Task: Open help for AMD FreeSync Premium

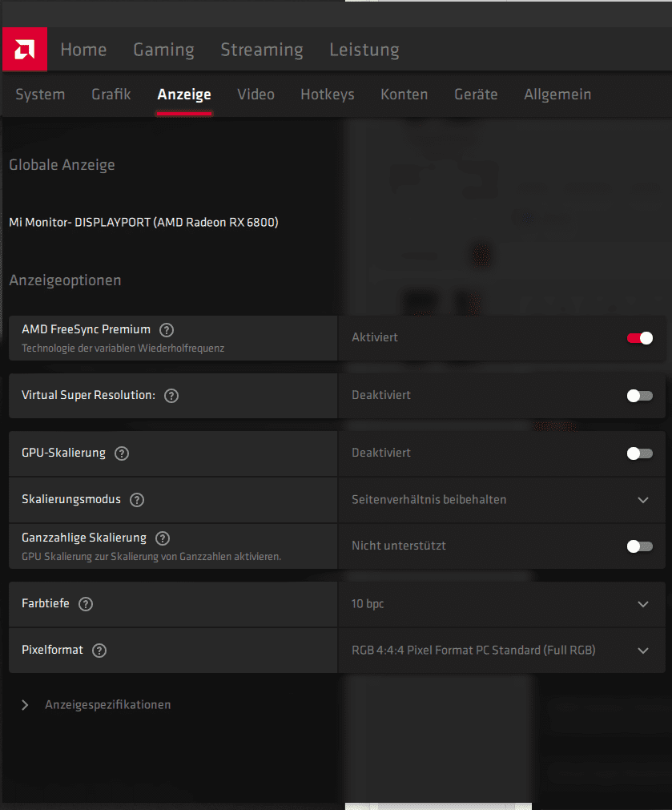Action: (167, 329)
